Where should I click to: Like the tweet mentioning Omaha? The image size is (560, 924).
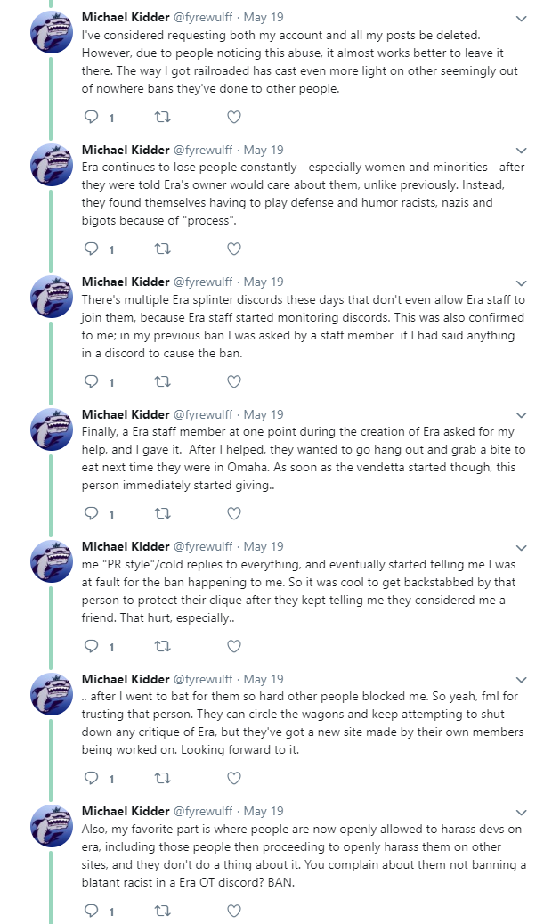234,513
